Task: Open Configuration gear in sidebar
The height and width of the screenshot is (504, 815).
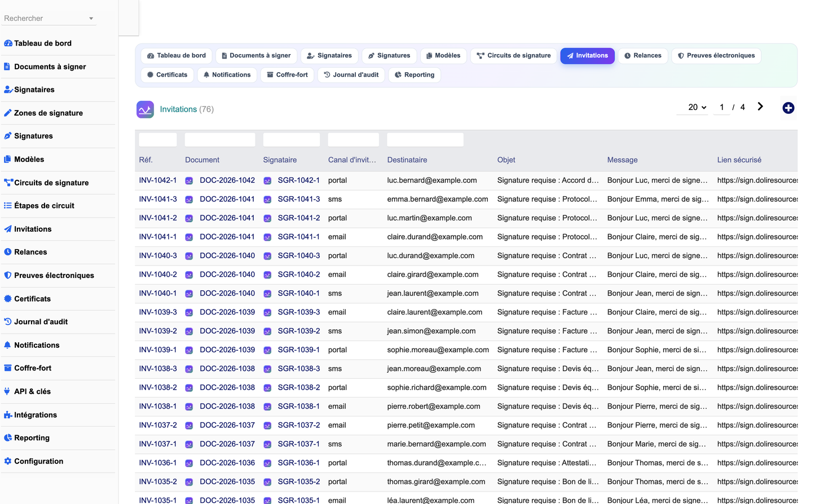Action: 8,461
